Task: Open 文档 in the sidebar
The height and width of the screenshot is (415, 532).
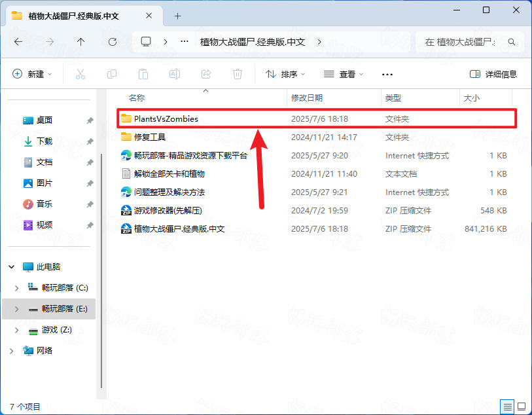Action: tap(44, 162)
